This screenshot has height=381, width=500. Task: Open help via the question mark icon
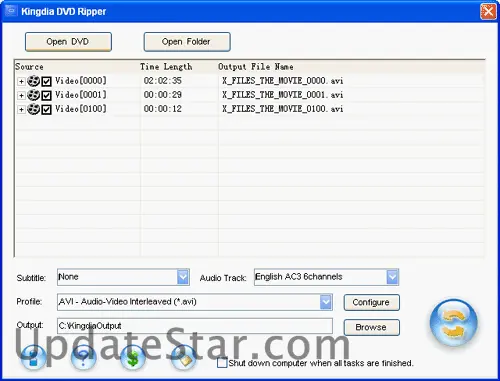84,358
